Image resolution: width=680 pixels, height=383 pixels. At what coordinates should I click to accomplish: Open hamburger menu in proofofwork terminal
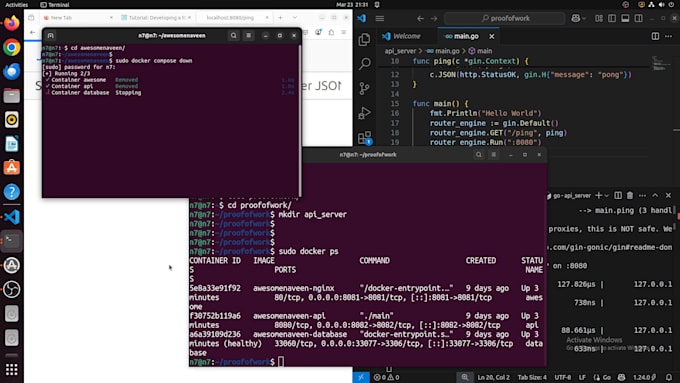pyautogui.click(x=494, y=155)
